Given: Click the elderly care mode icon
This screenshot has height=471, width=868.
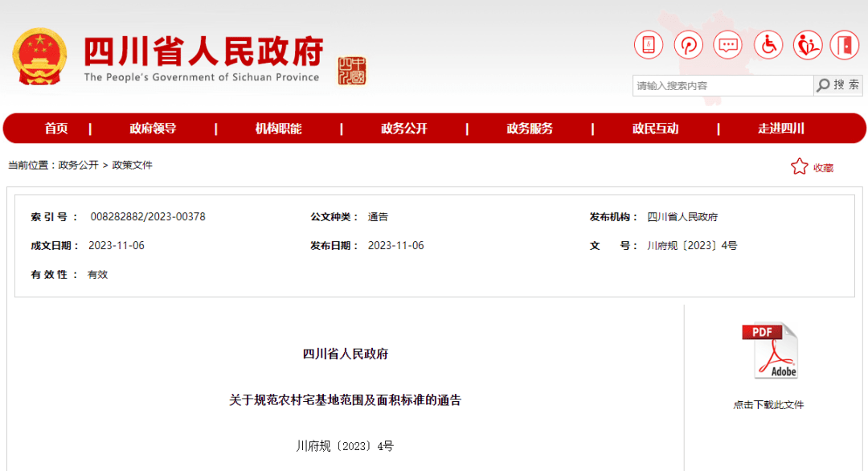Looking at the screenshot, I should coord(807,45).
